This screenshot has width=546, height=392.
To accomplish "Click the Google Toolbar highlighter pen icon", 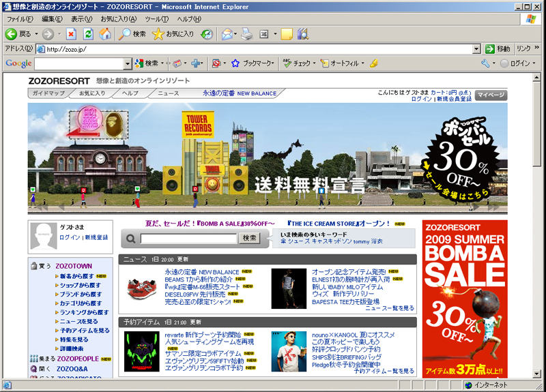I will point(373,63).
